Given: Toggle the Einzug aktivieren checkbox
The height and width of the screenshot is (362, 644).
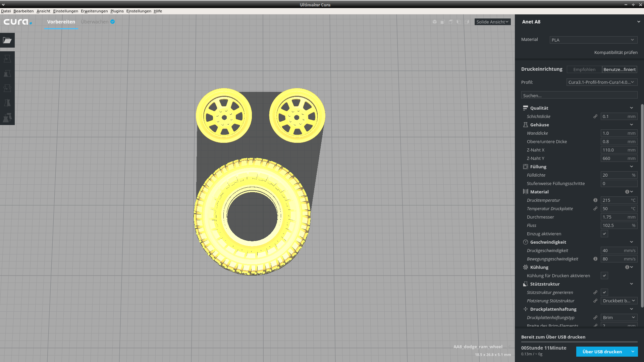Looking at the screenshot, I should pyautogui.click(x=604, y=234).
